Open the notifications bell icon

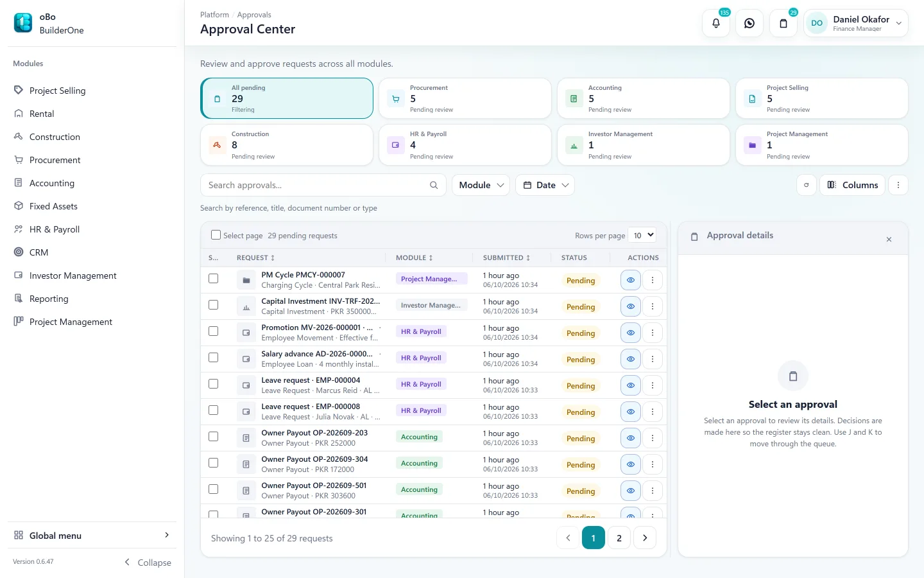(x=716, y=23)
